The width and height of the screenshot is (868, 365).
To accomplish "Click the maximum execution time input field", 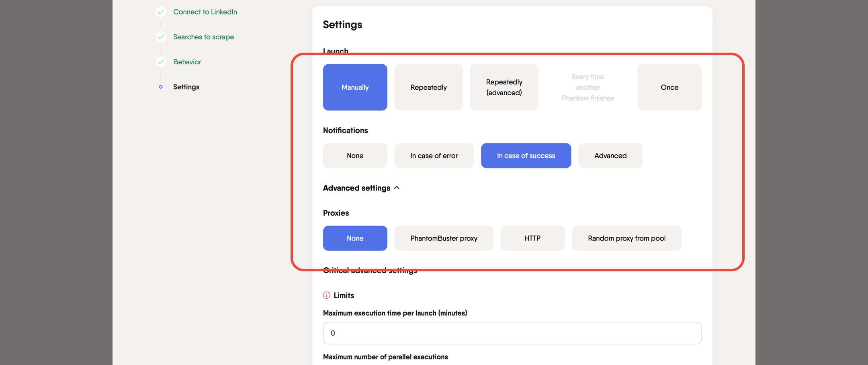I will 512,333.
